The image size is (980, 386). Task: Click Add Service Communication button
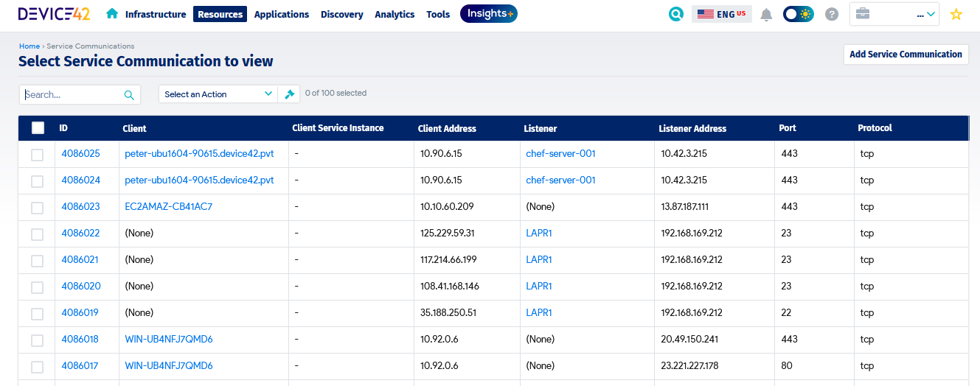905,55
